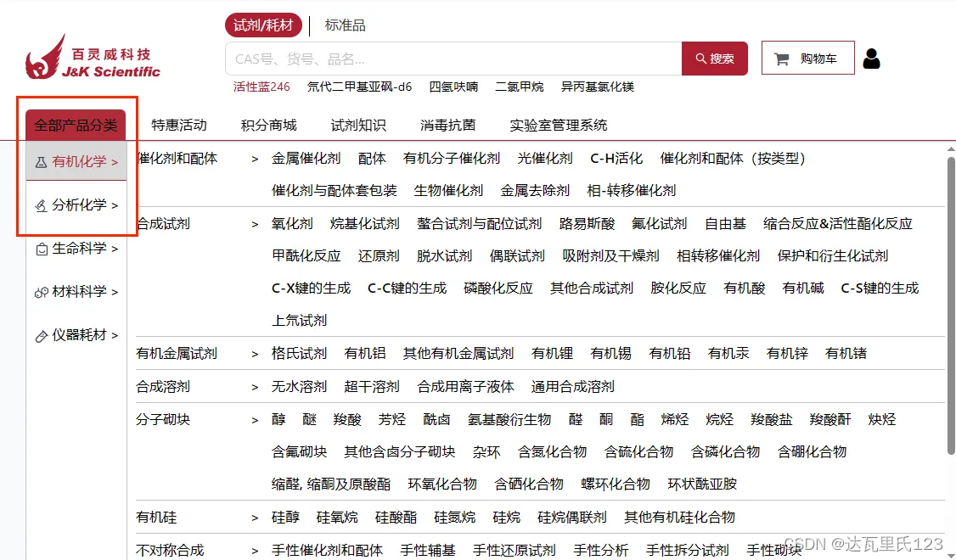This screenshot has width=956, height=560.
Task: Open the 含硼化合物 link
Action: point(813,452)
